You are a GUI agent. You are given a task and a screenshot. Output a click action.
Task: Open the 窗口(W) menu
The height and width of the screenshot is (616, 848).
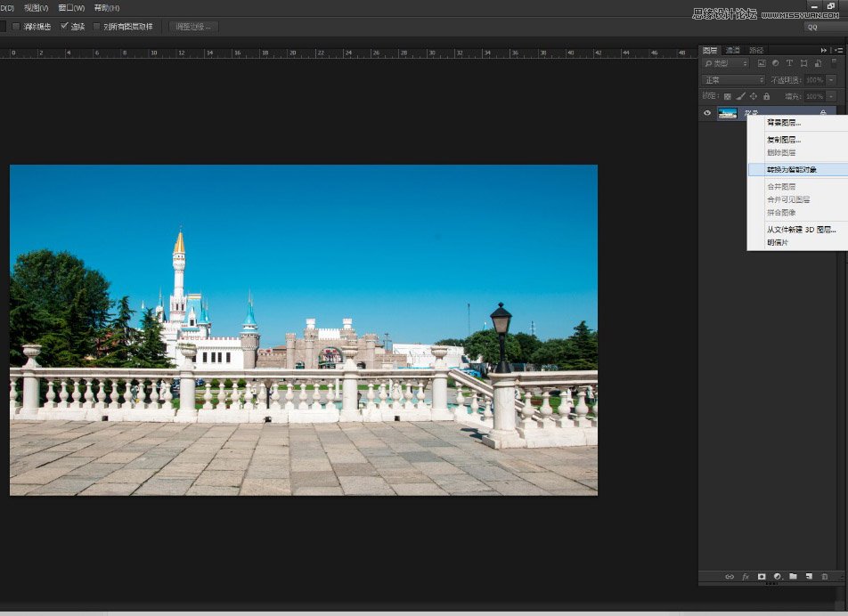click(71, 8)
